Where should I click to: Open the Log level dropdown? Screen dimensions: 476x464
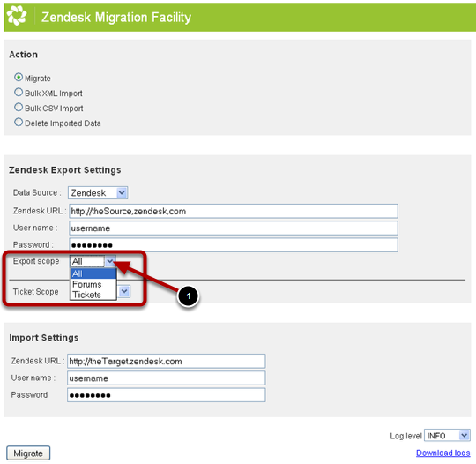click(447, 436)
